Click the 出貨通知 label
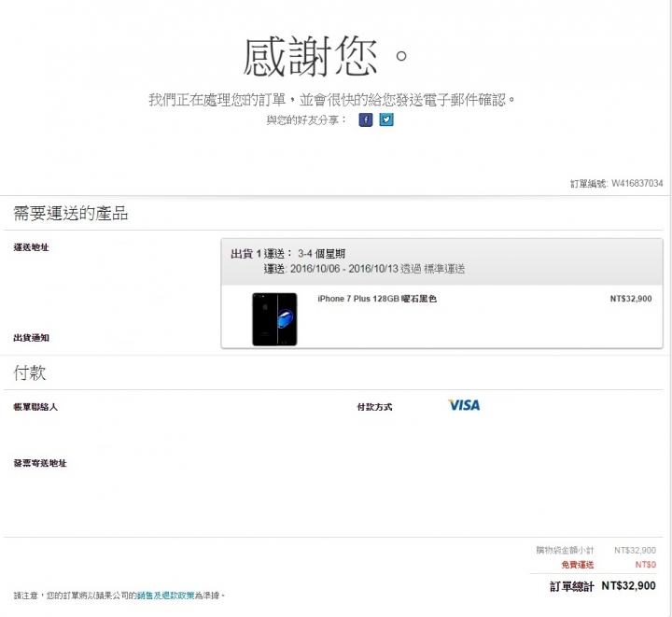672x617 pixels. tap(31, 338)
